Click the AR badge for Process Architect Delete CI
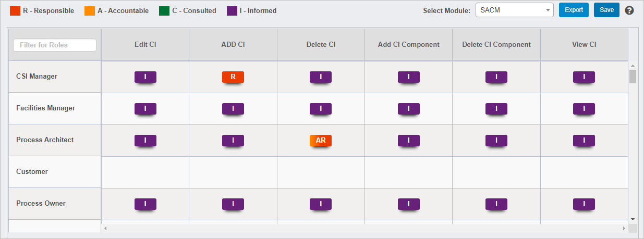The height and width of the screenshot is (239, 644). (x=321, y=141)
